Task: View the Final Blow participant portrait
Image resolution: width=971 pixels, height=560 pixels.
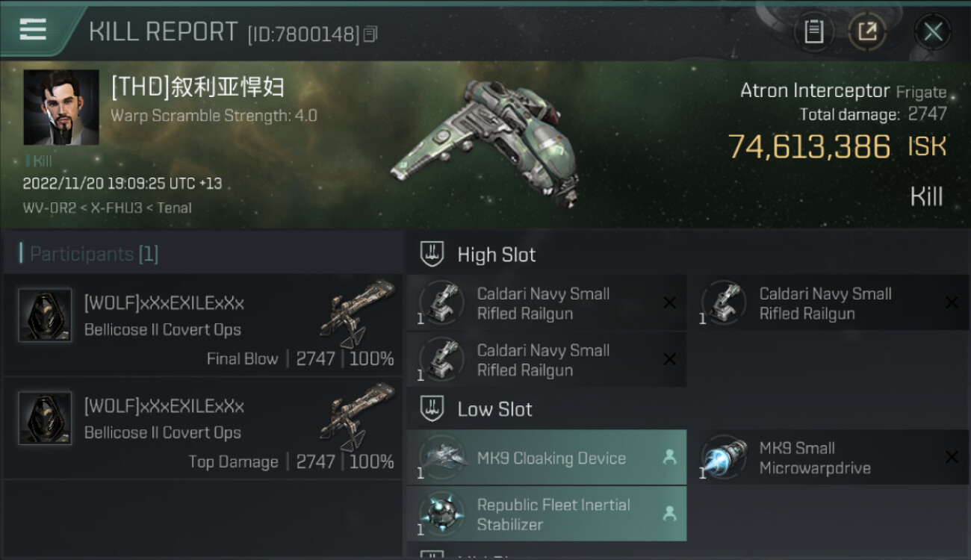Action: point(45,315)
